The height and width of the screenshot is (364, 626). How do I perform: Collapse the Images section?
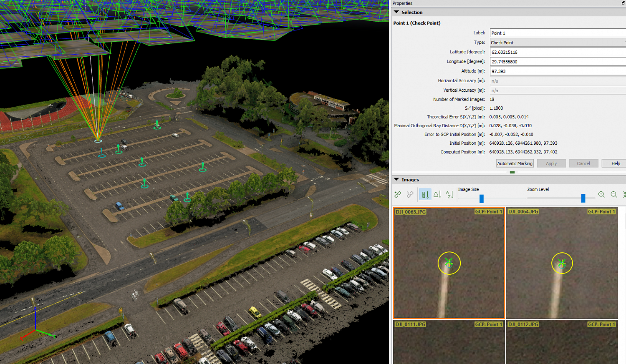coord(396,180)
